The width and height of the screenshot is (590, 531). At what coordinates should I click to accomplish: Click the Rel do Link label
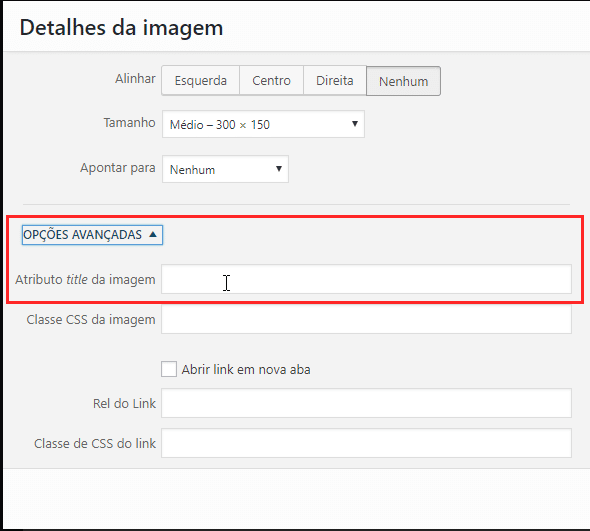124,403
